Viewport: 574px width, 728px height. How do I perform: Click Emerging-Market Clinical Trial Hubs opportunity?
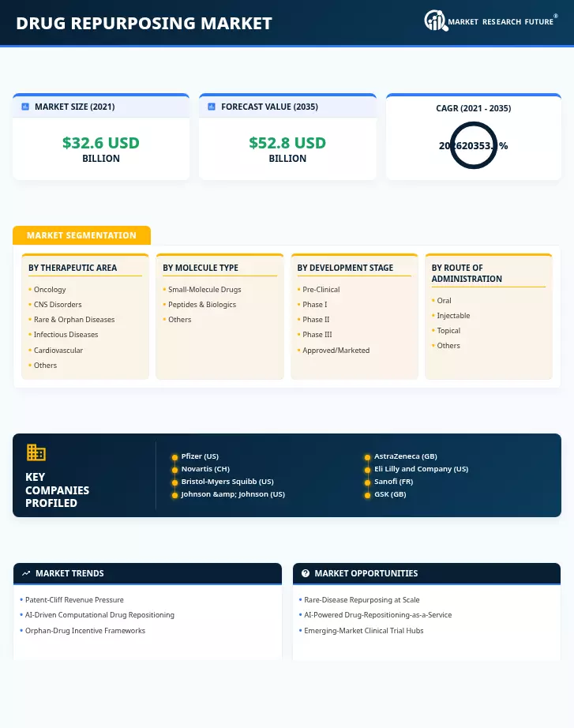364,631
